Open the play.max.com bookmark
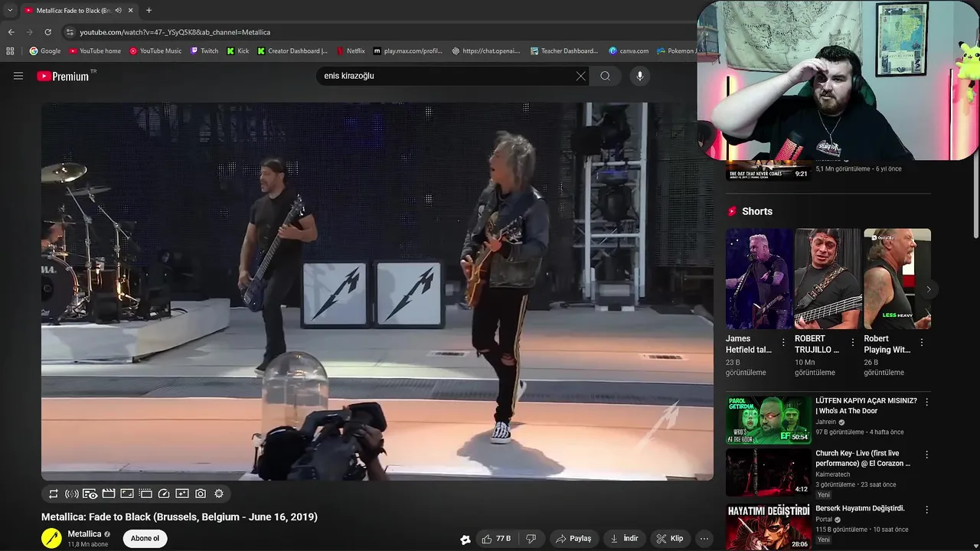This screenshot has height=551, width=980. pyautogui.click(x=408, y=51)
